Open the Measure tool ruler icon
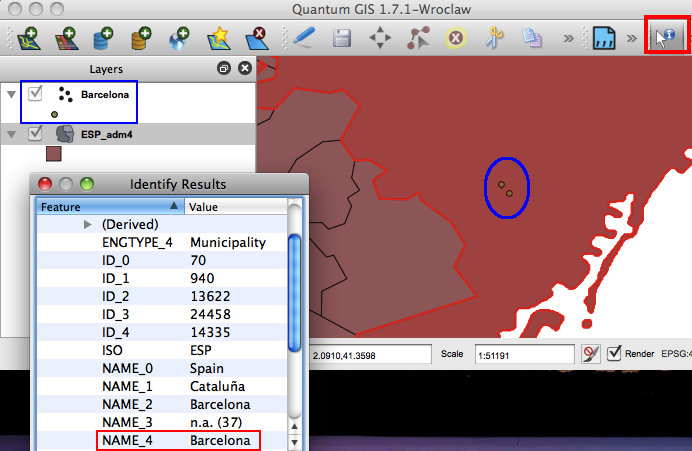This screenshot has width=692, height=451. pos(604,38)
